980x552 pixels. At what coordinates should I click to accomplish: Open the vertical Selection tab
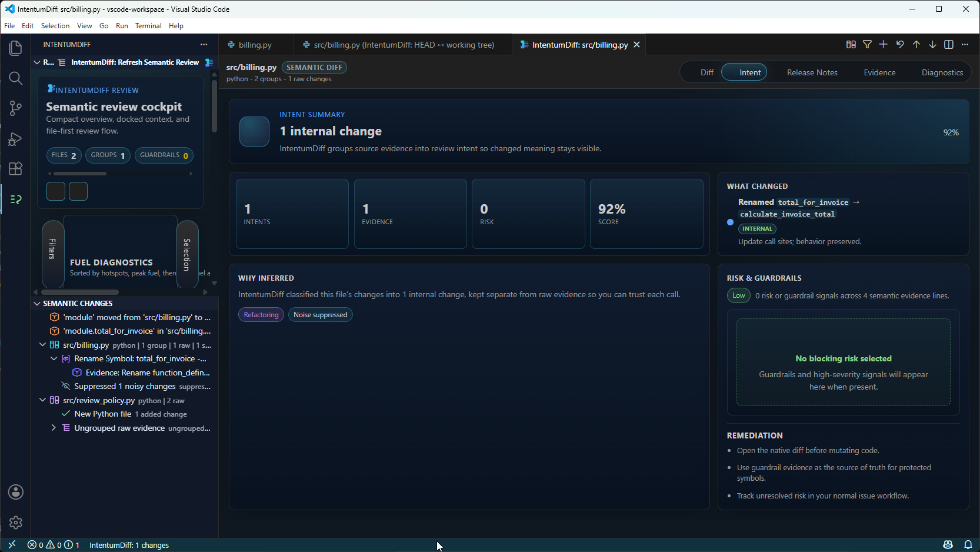(x=187, y=254)
